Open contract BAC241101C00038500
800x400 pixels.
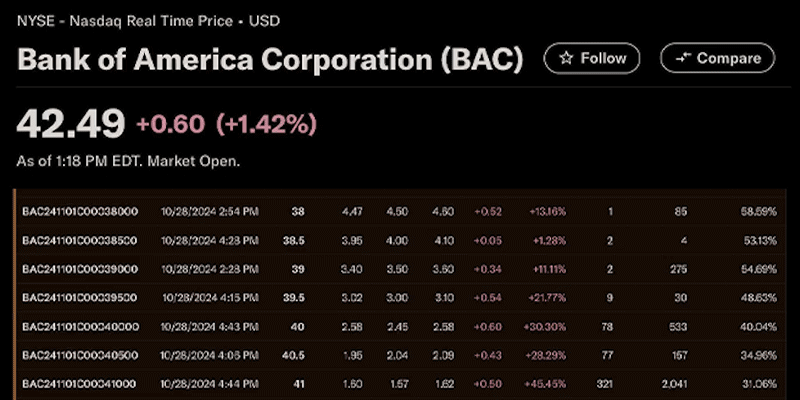coord(79,241)
